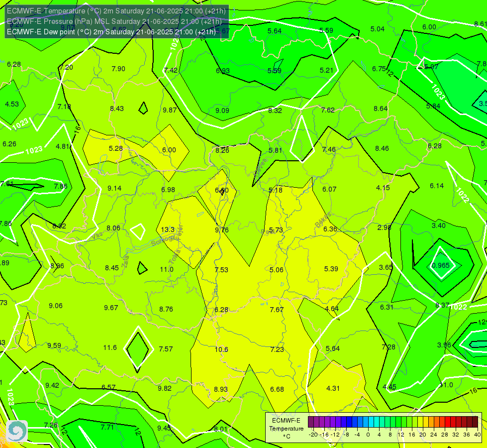Click the dew point value 9.14

coord(114,188)
